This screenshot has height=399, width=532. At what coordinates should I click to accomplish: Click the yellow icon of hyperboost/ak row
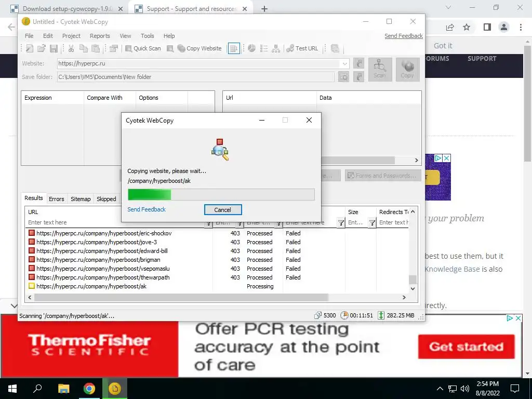click(32, 286)
